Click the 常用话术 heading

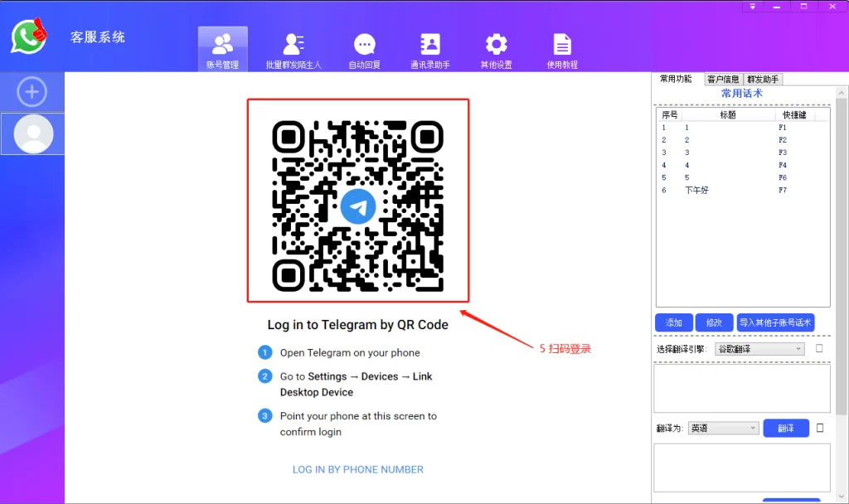click(x=742, y=94)
